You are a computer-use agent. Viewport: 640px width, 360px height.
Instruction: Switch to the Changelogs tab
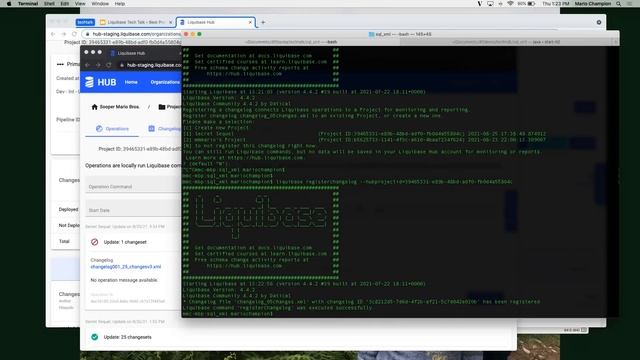click(x=164, y=129)
